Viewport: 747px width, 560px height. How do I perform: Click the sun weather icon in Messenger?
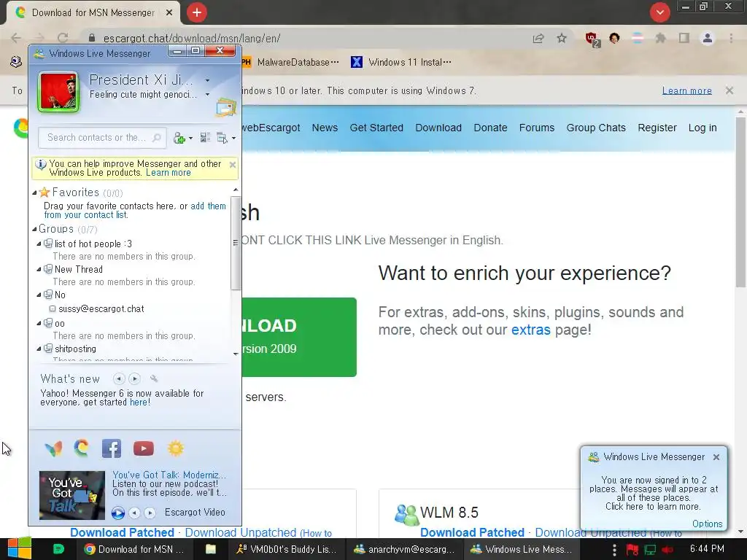pos(176,448)
